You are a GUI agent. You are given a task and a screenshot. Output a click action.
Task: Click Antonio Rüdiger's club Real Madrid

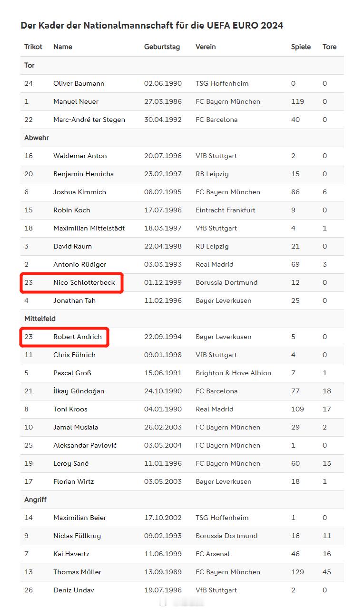pyautogui.click(x=215, y=264)
